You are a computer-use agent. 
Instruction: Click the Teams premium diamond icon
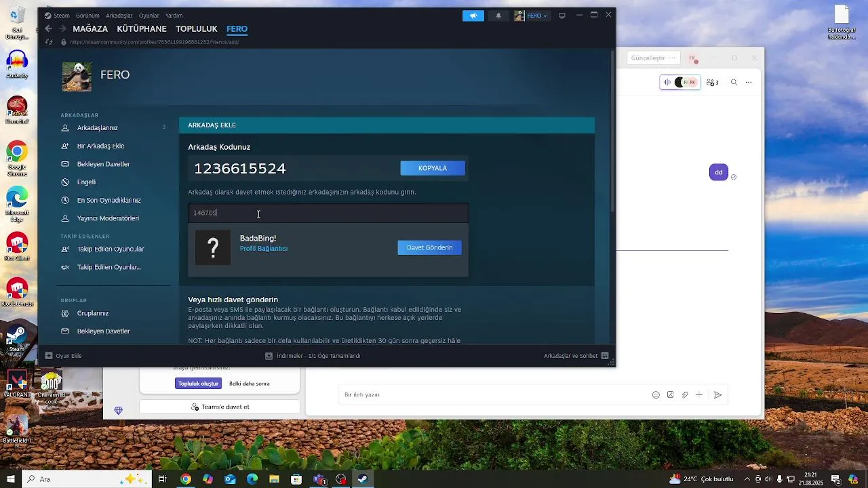[x=119, y=411]
